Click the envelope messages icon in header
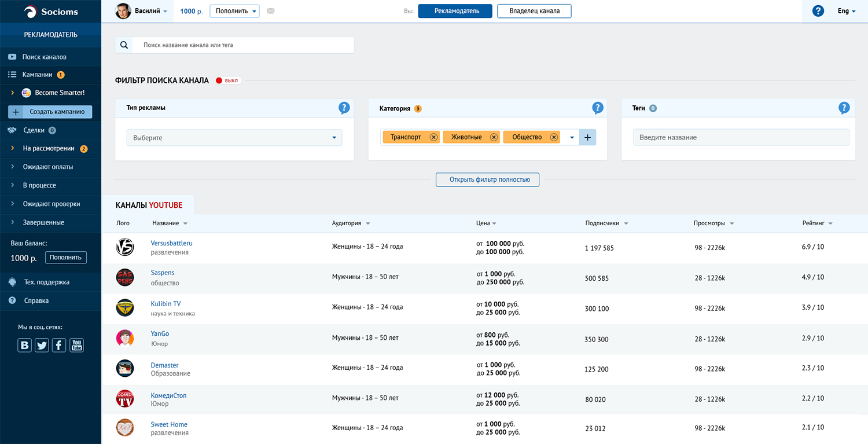The image size is (868, 444). coord(271,11)
